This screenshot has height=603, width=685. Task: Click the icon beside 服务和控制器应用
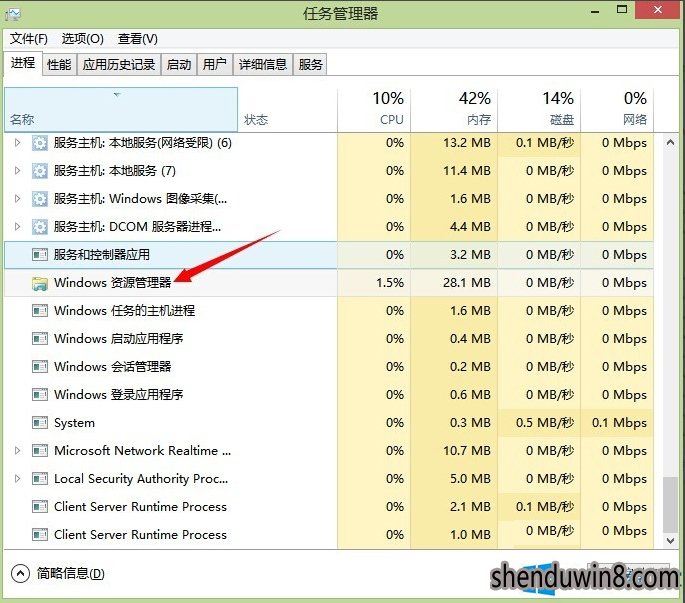(x=40, y=255)
